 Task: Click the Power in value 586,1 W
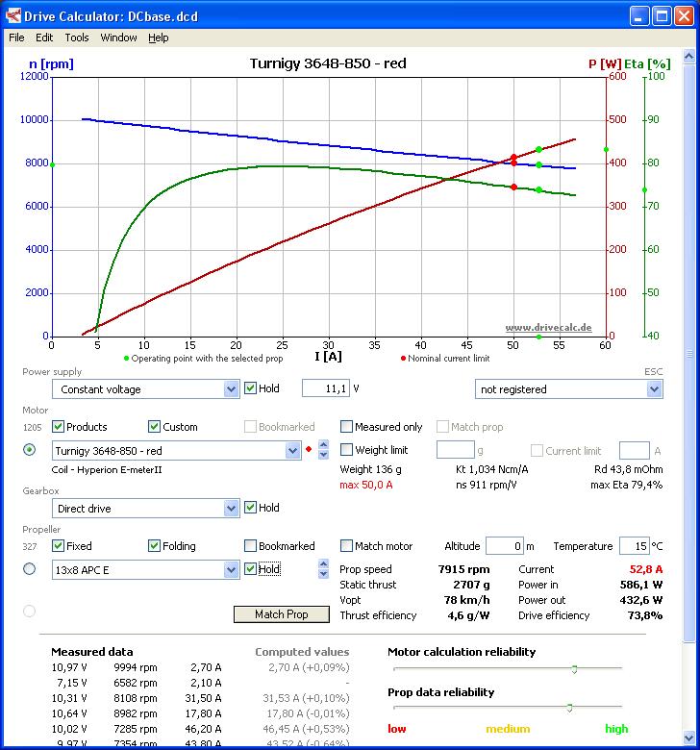pyautogui.click(x=641, y=585)
